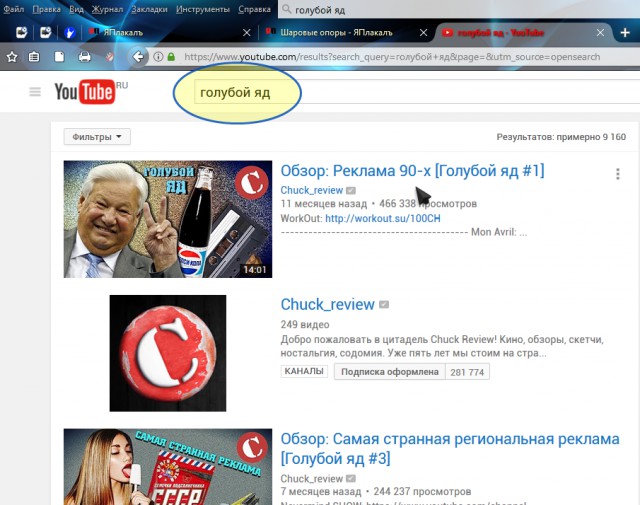Click the search magnifier icon in browser search box

[287, 9]
